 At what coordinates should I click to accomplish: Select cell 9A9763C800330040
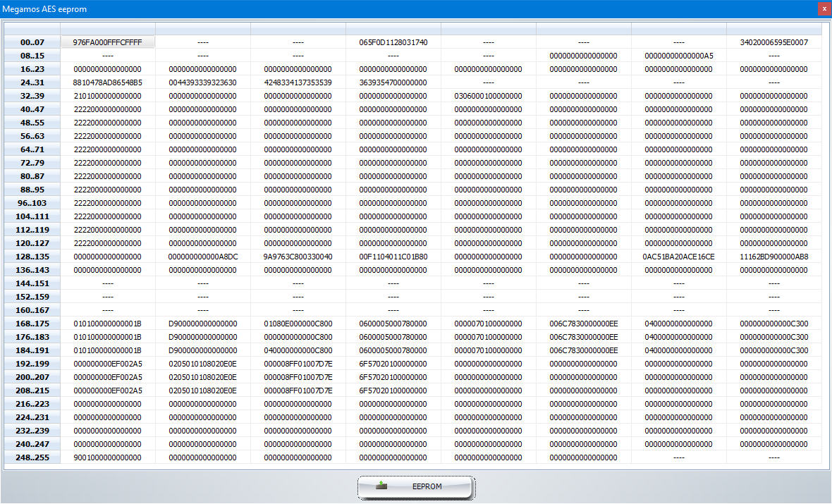298,257
